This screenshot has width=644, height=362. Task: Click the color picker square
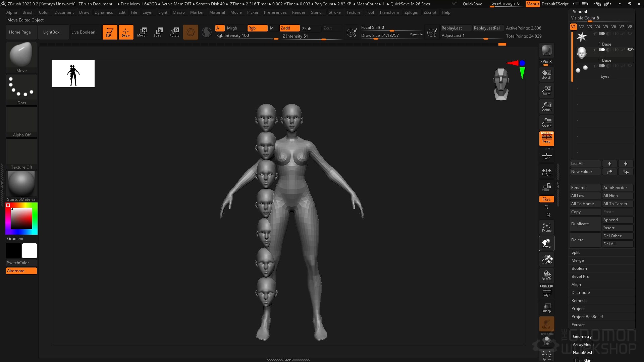point(21,218)
